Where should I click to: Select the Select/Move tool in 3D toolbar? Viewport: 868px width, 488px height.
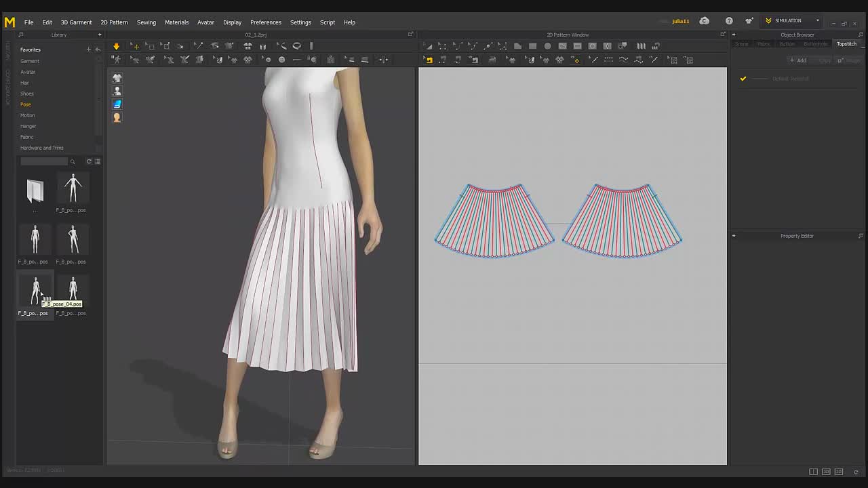(x=136, y=46)
